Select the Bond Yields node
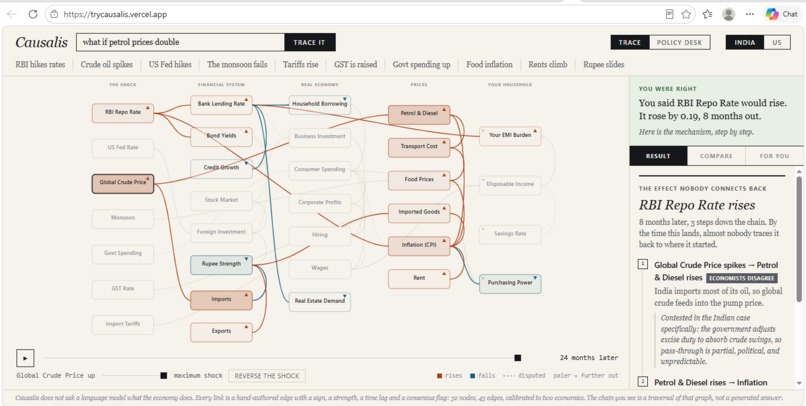Screen dimensions: 806x406 [x=221, y=137]
